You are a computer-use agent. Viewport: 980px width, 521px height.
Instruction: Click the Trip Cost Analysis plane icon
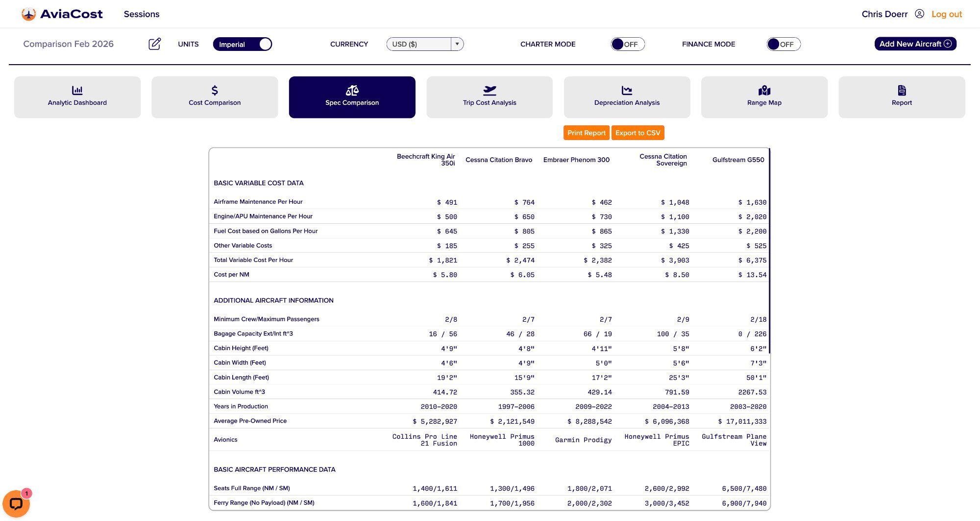(490, 91)
